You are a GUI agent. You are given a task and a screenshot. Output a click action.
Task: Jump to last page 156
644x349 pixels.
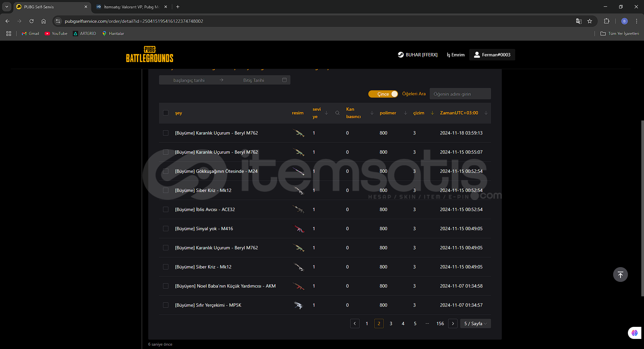tap(440, 323)
